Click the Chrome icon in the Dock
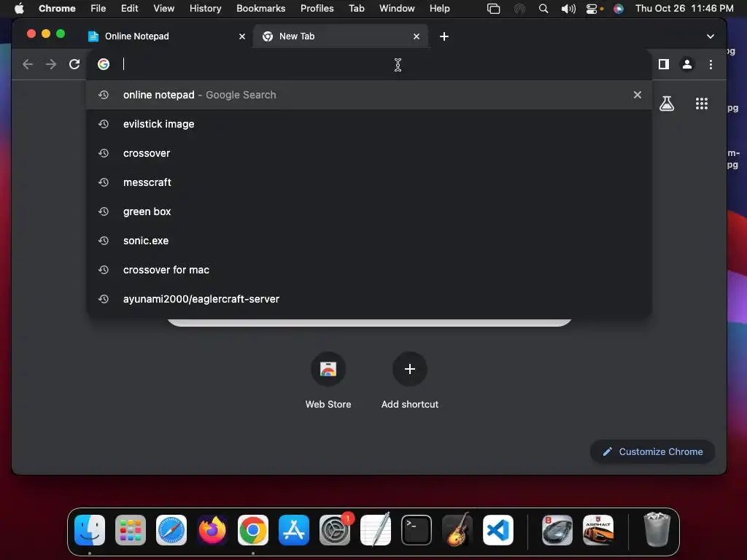This screenshot has height=560, width=747. (253, 530)
